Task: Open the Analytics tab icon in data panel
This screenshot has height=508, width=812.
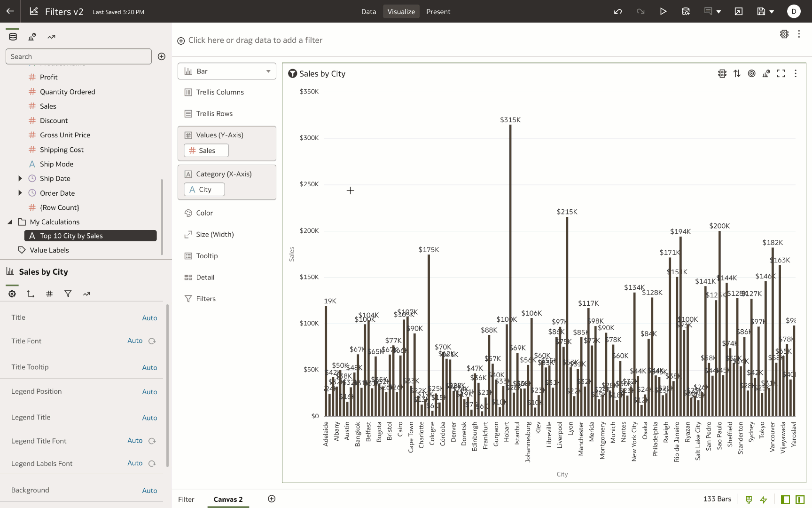Action: click(51, 37)
